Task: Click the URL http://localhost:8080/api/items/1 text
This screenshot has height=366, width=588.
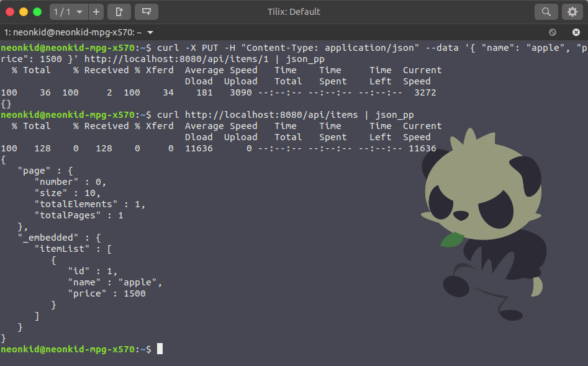Action: coord(176,59)
